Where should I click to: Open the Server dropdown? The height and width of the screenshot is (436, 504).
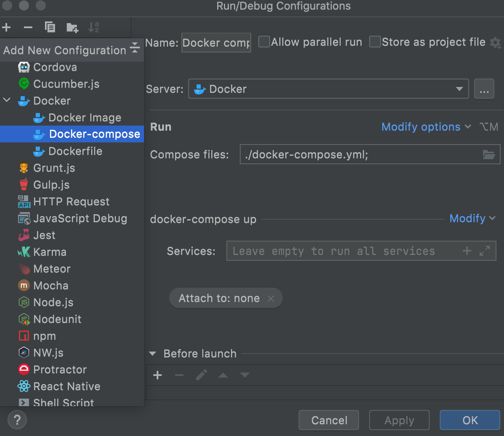tap(328, 89)
